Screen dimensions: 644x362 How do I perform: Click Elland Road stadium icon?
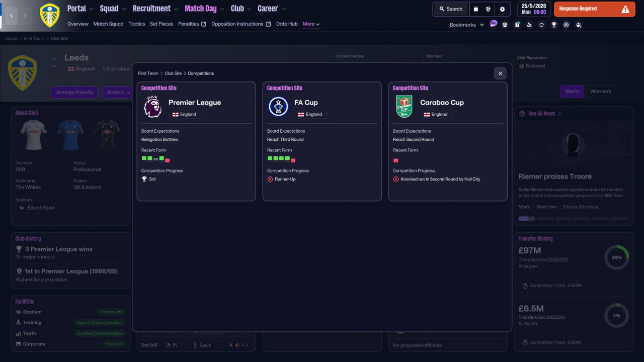coord(22,208)
